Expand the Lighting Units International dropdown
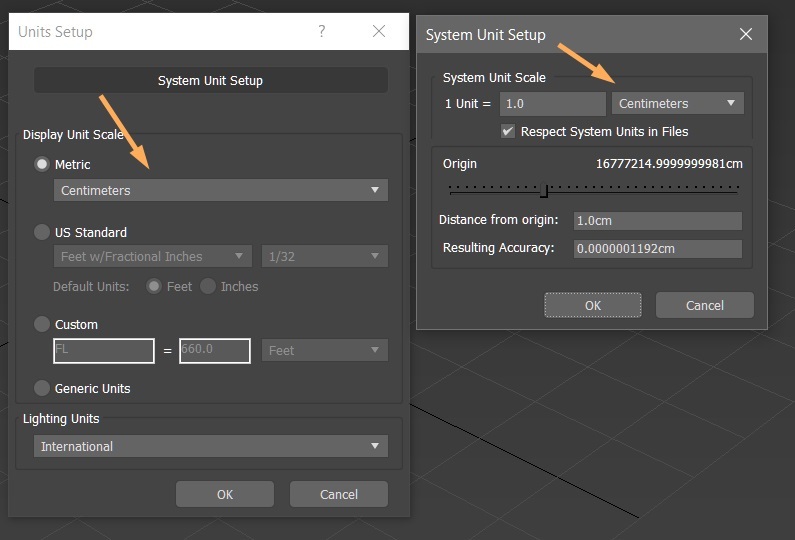The height and width of the screenshot is (540, 795). (x=210, y=446)
